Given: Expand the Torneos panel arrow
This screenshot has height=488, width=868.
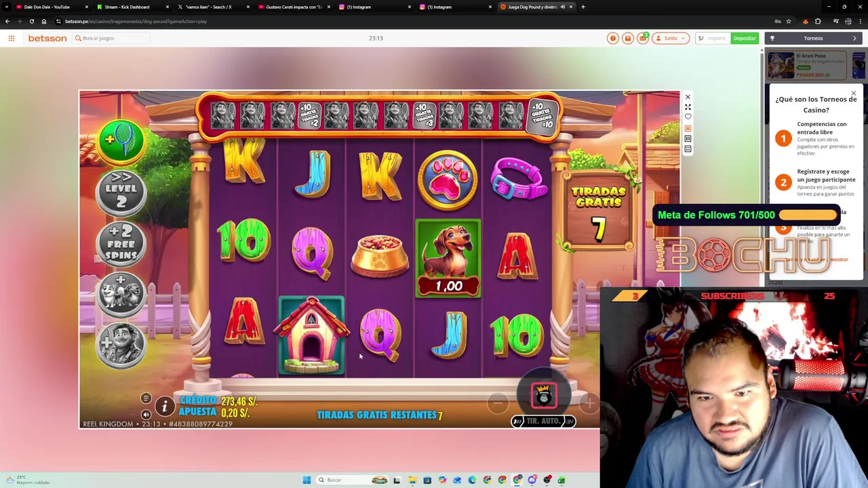Looking at the screenshot, I should point(854,38).
